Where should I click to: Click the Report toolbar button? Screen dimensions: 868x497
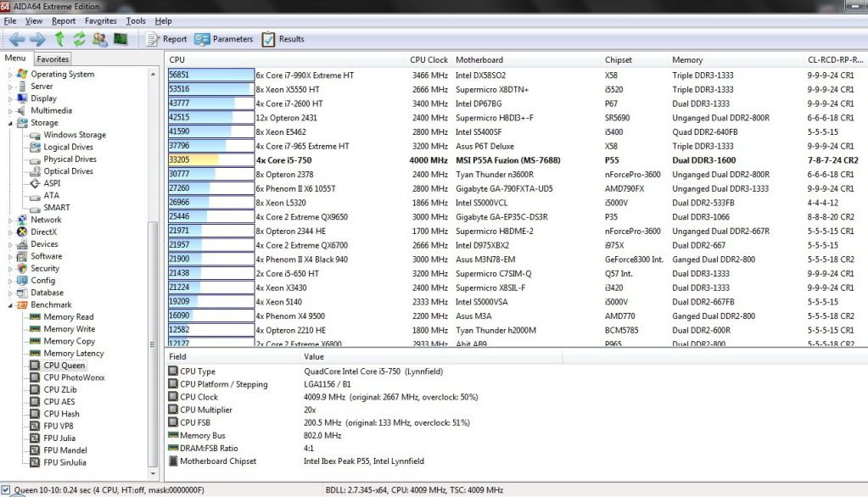(166, 39)
